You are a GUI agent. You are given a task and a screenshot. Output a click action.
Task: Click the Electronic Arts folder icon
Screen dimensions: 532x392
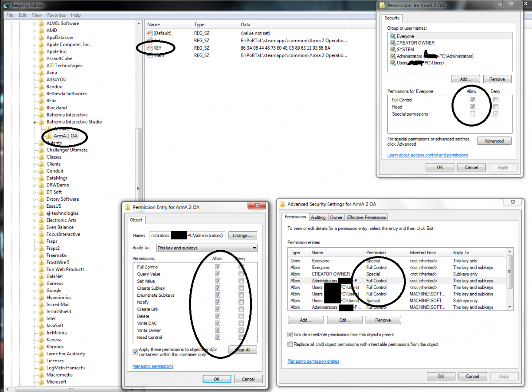pos(41,220)
